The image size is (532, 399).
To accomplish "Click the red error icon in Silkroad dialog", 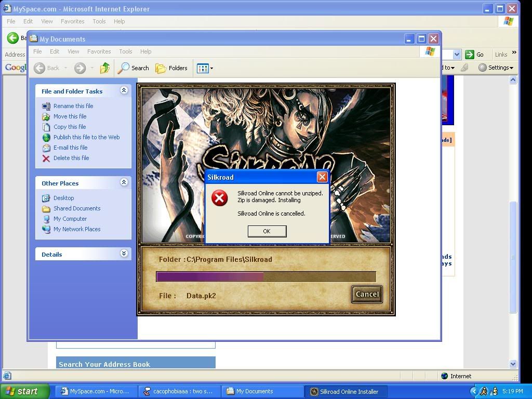I will coord(220,198).
